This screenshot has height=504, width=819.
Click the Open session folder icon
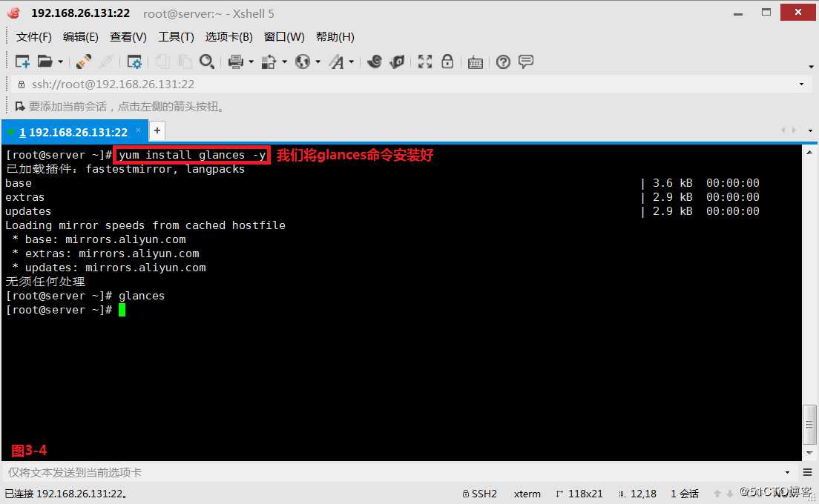(45, 62)
